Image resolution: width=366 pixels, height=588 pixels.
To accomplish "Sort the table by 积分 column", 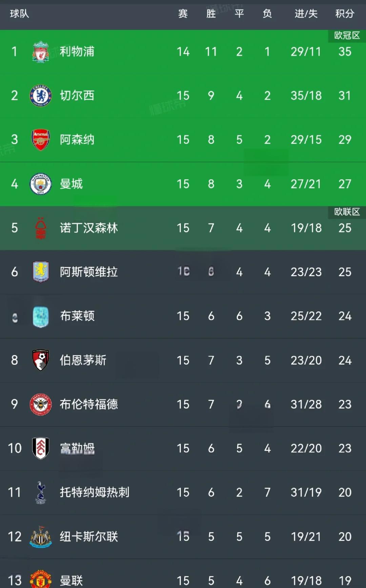I will (345, 14).
